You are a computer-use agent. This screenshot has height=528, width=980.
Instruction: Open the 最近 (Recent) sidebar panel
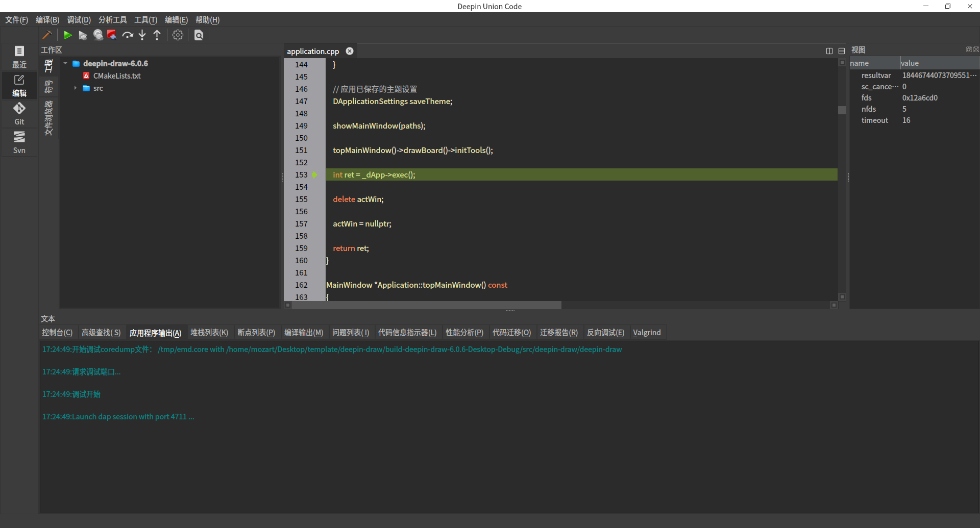(x=19, y=57)
